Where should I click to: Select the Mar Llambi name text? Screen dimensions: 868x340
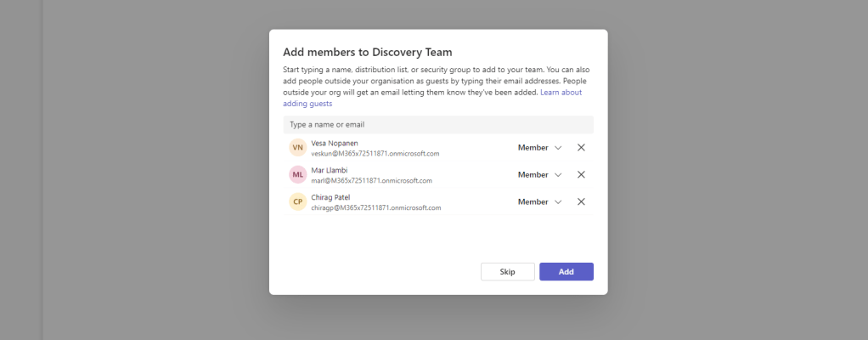point(331,170)
